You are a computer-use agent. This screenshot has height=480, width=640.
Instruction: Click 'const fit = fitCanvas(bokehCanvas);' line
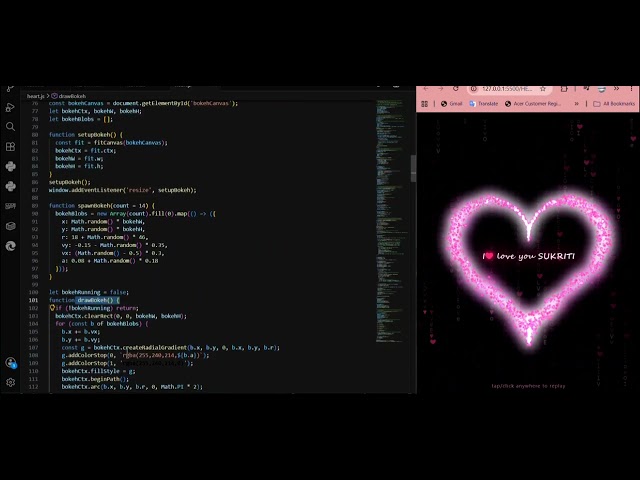point(111,142)
